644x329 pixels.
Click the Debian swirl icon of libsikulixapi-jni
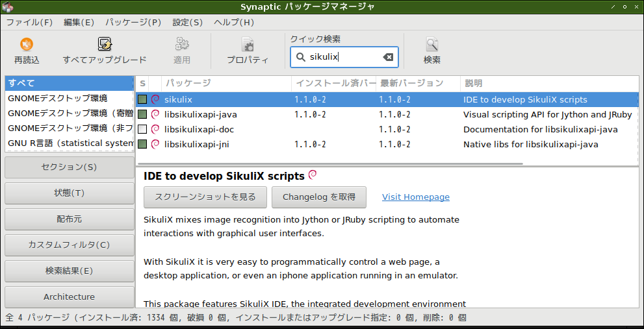coord(155,145)
